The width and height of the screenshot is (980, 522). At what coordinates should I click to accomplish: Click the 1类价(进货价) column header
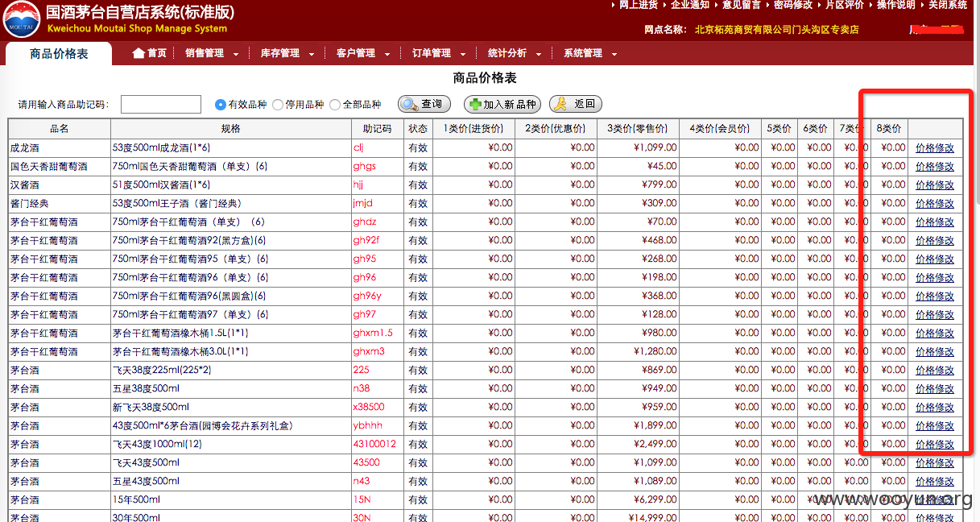click(473, 129)
